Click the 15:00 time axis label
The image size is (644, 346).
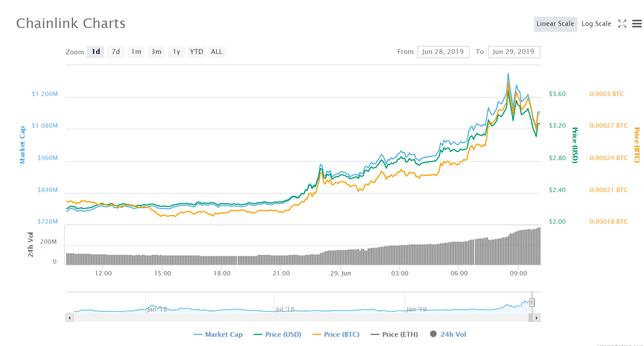point(162,273)
